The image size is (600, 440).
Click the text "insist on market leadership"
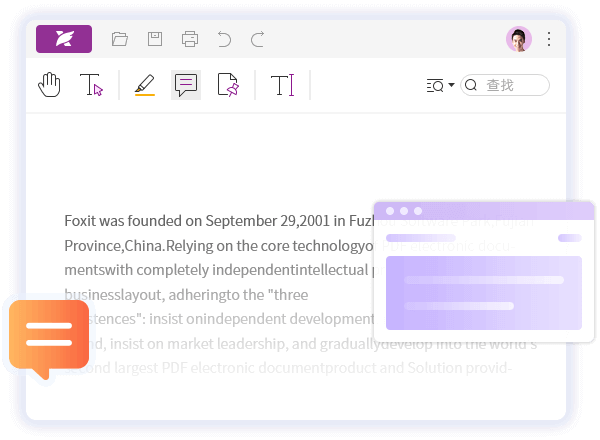(x=198, y=344)
